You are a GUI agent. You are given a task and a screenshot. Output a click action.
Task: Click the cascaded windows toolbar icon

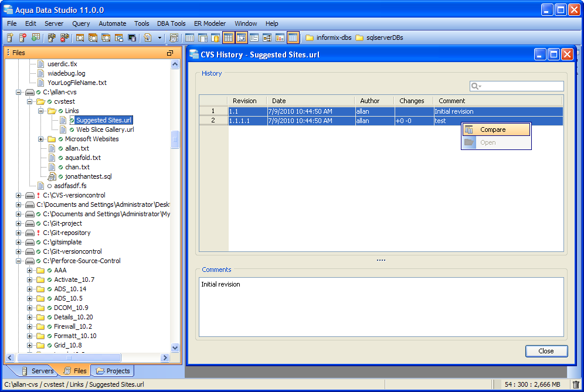[x=119, y=38]
